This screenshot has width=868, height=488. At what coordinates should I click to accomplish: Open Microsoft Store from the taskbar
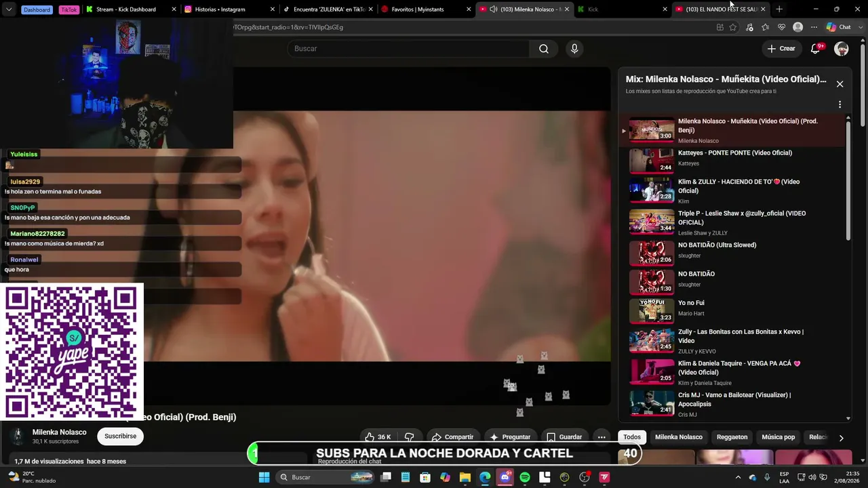[425, 477]
